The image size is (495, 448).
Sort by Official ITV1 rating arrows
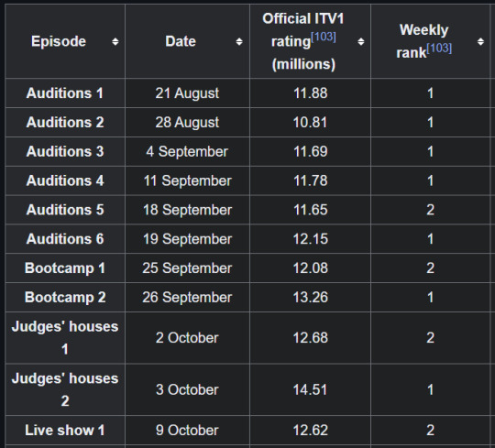(x=361, y=41)
